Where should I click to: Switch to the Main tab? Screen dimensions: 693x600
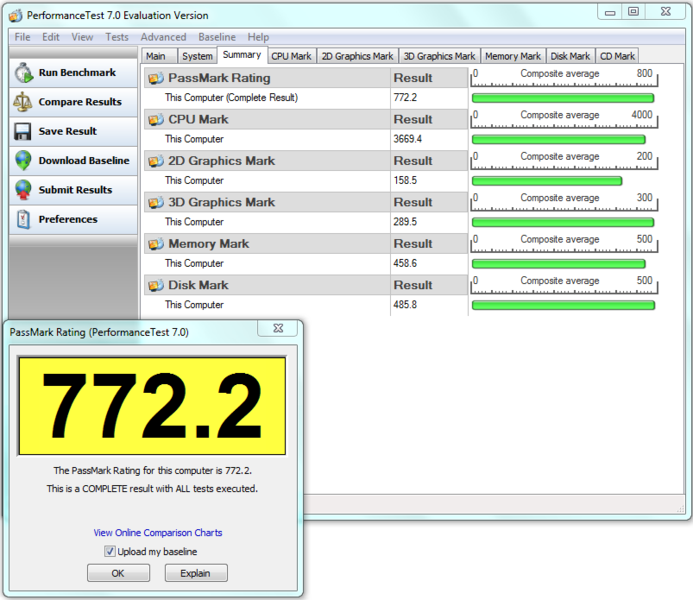[x=159, y=56]
